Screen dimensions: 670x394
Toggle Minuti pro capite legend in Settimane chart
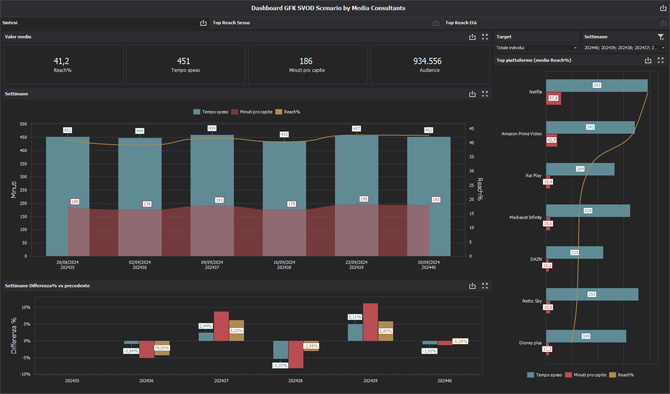coord(252,112)
